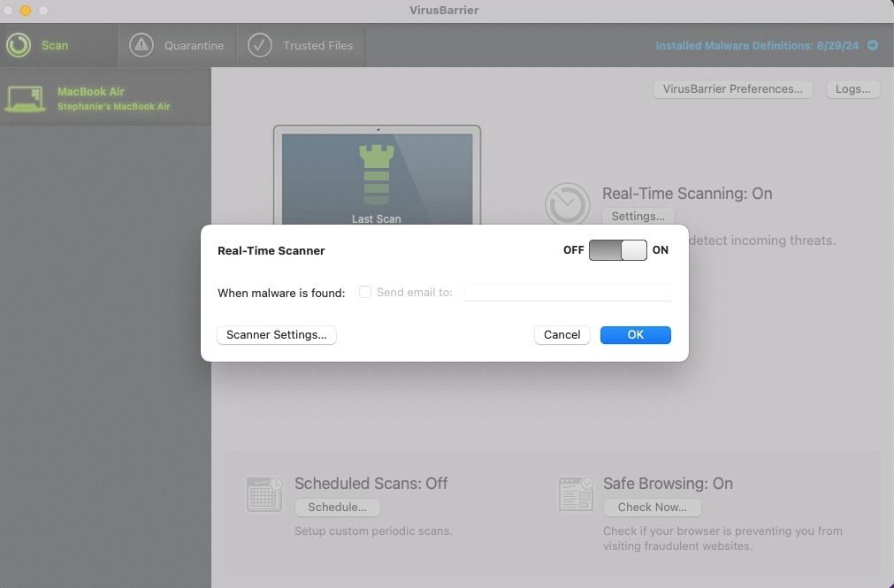Confirm the dialog with OK
This screenshot has width=894, height=588.
(x=635, y=335)
